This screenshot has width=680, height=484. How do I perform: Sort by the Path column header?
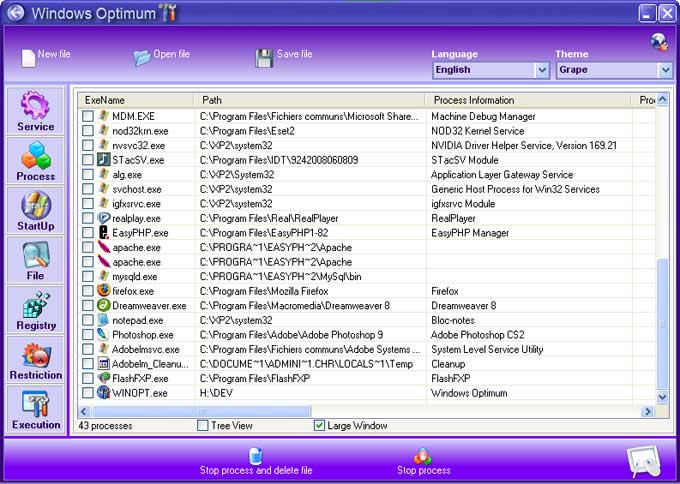(311, 100)
